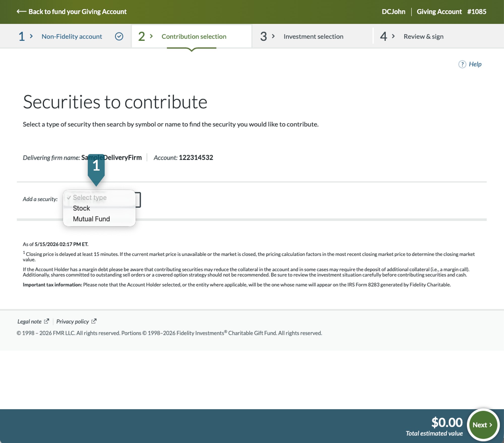Click the Help question mark icon
This screenshot has width=504, height=443.
click(x=462, y=64)
